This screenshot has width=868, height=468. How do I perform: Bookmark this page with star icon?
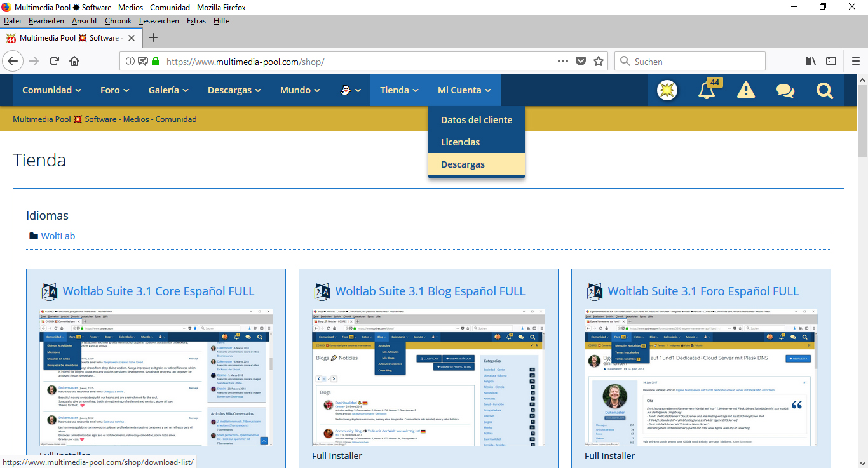click(x=598, y=62)
